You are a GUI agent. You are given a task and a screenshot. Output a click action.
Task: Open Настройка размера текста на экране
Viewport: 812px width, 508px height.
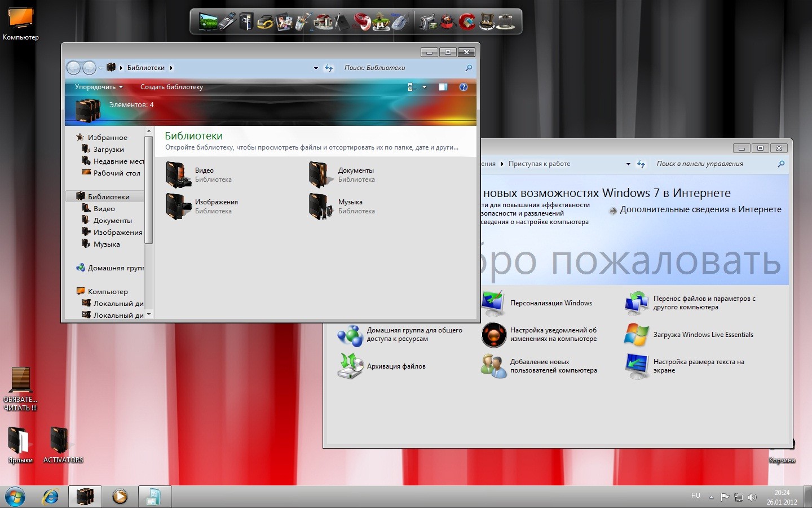click(699, 366)
